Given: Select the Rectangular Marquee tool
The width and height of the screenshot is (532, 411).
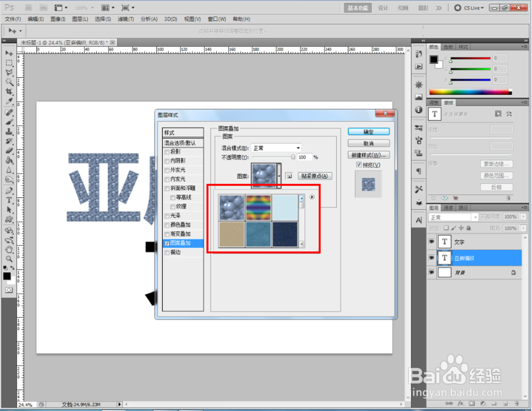Looking at the screenshot, I should [9, 63].
